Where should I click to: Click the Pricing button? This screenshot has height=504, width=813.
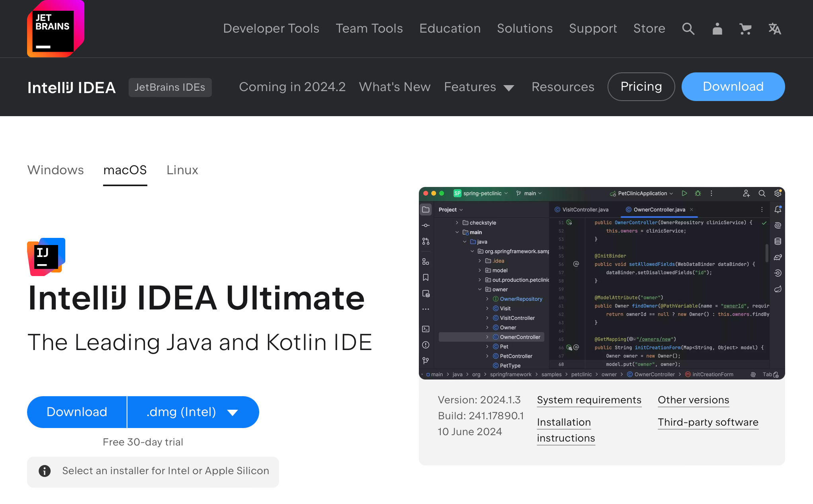click(x=641, y=87)
